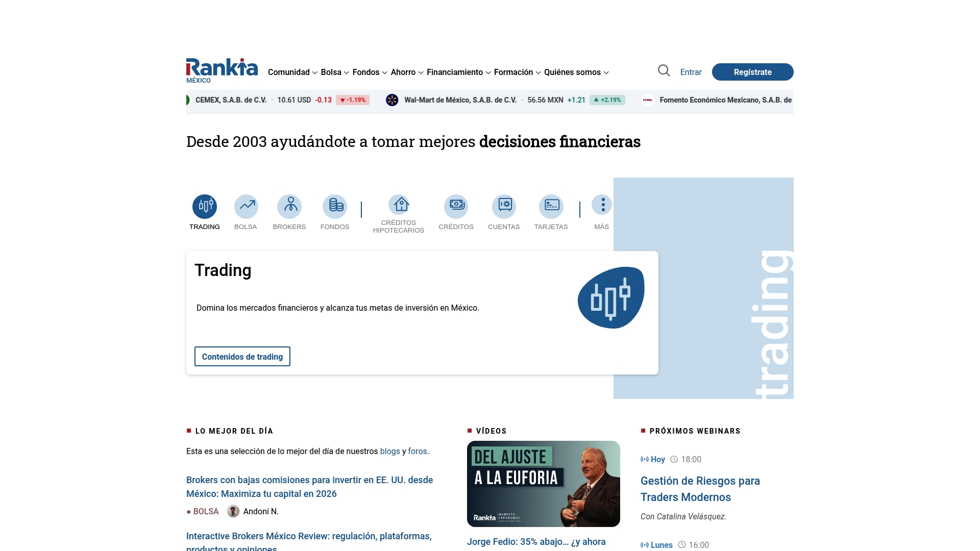Screen dimensions: 980x551
Task: Open the Créditos Hipotecarios house icon
Action: pyautogui.click(x=400, y=204)
